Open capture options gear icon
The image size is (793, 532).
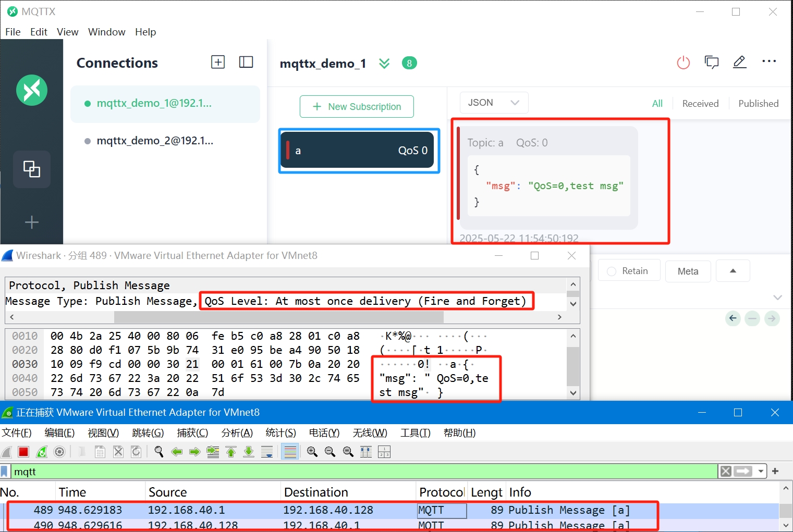(x=59, y=452)
